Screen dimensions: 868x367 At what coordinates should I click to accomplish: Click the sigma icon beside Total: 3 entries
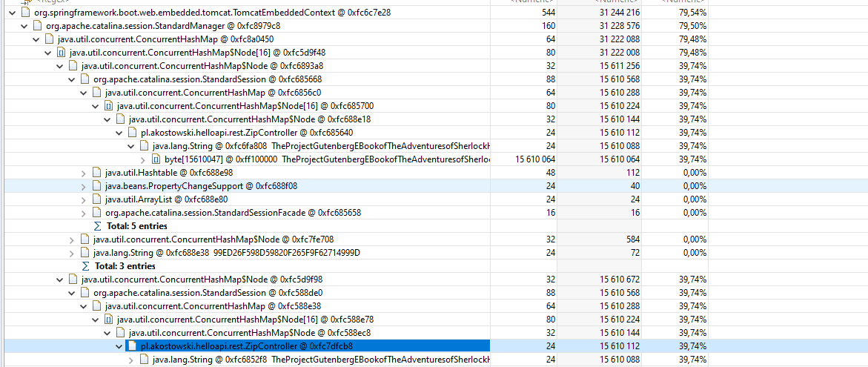tap(85, 266)
